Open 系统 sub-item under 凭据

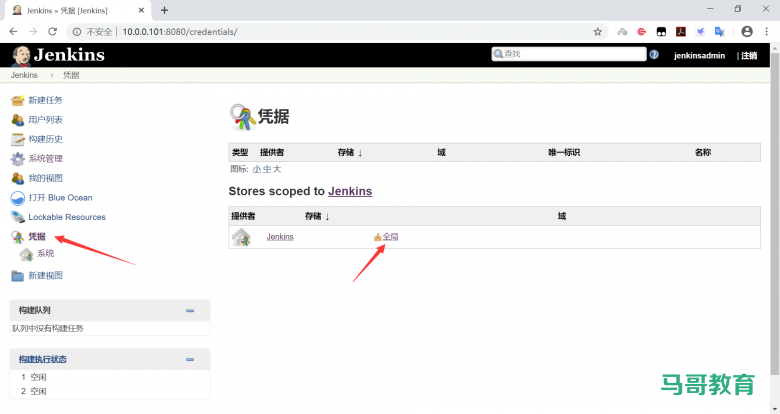pos(45,253)
